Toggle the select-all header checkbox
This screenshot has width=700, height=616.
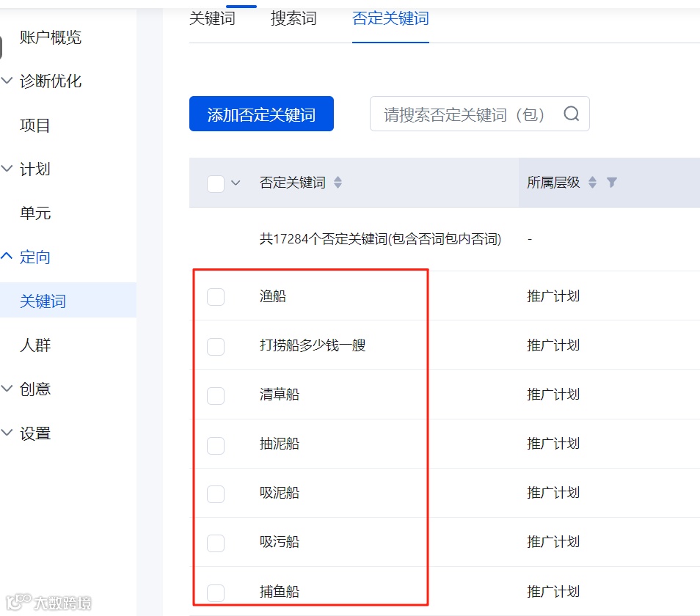click(x=216, y=183)
